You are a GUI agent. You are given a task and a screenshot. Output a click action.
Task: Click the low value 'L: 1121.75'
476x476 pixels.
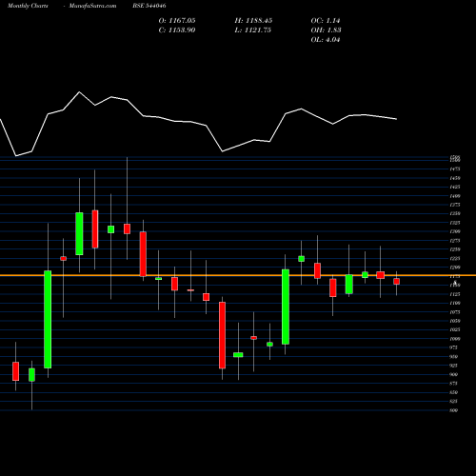253,30
